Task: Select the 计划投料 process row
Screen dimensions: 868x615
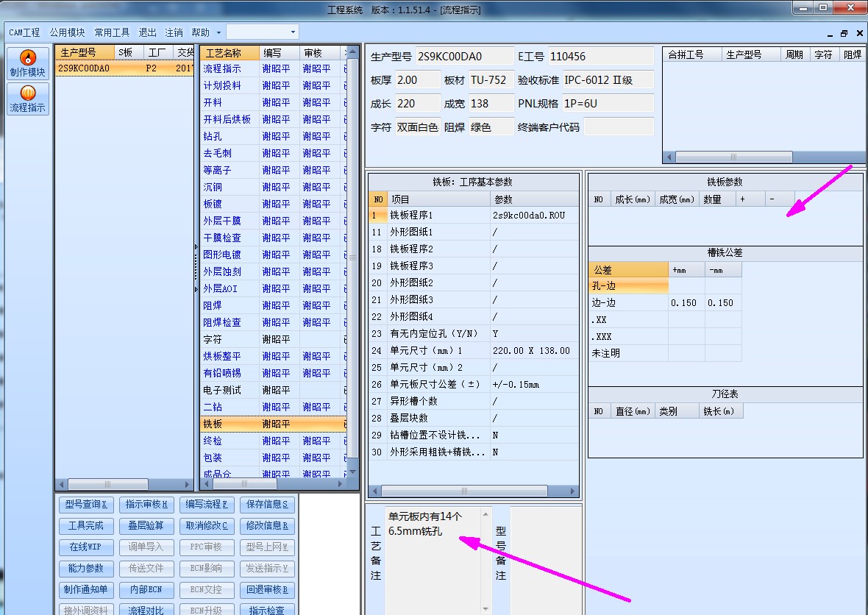Action: pos(274,85)
